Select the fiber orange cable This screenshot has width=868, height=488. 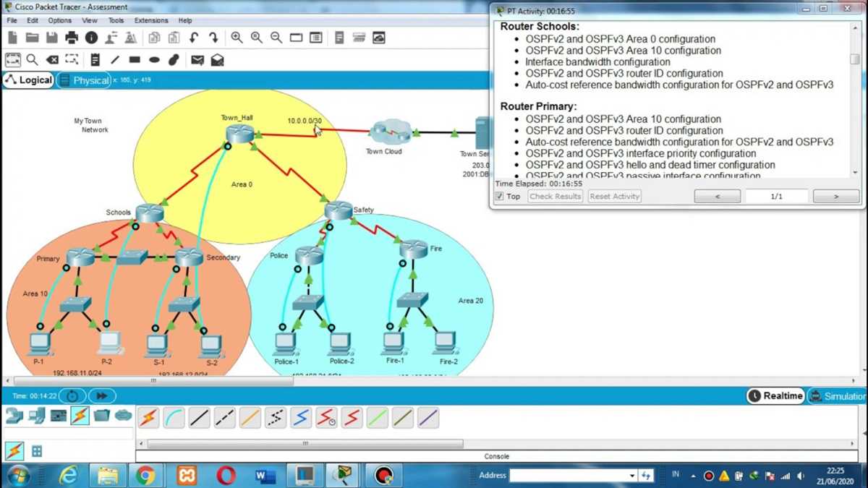[250, 418]
